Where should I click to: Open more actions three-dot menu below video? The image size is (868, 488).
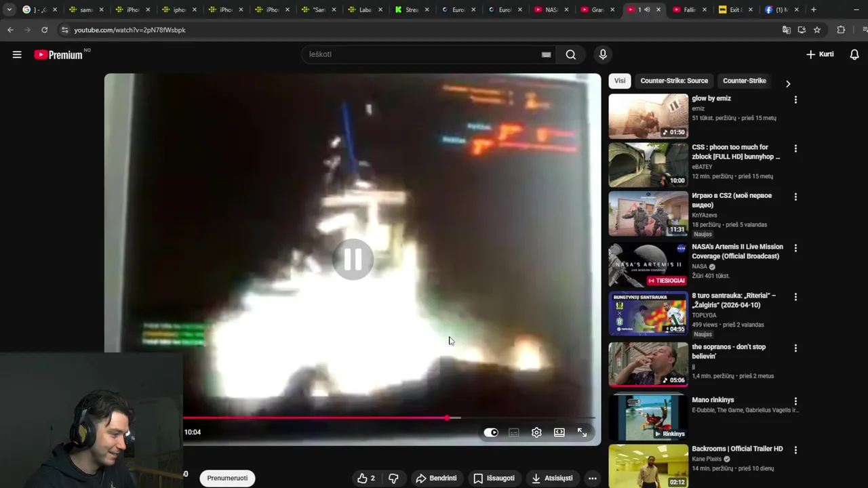(592, 479)
